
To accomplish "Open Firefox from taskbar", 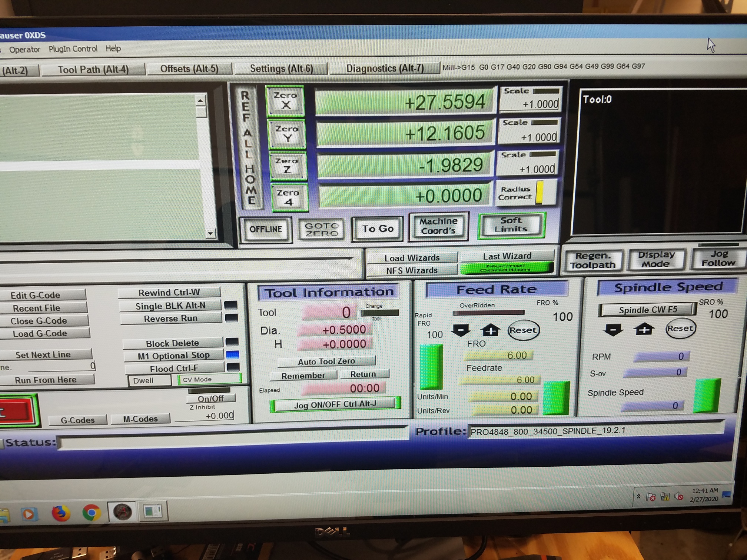I will tap(60, 513).
